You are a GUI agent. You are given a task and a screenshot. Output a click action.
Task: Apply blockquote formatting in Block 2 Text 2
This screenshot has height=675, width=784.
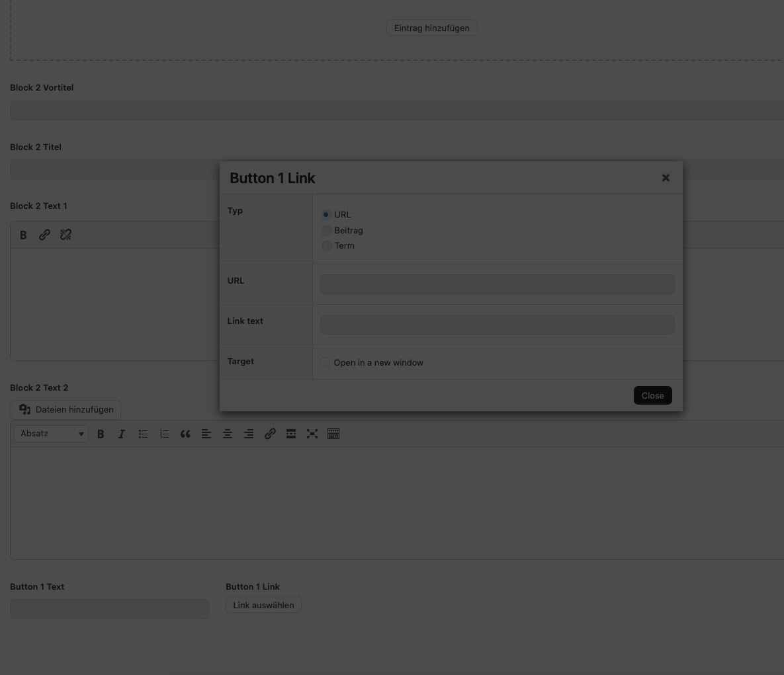[x=185, y=434]
